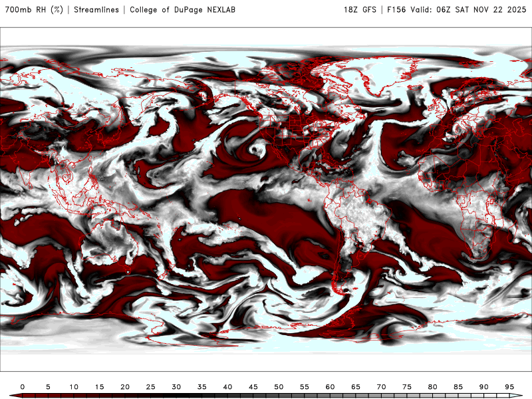This screenshot has height=399, width=532.
Task: Click the '700mb RH (%)' title text
Action: tap(34, 10)
